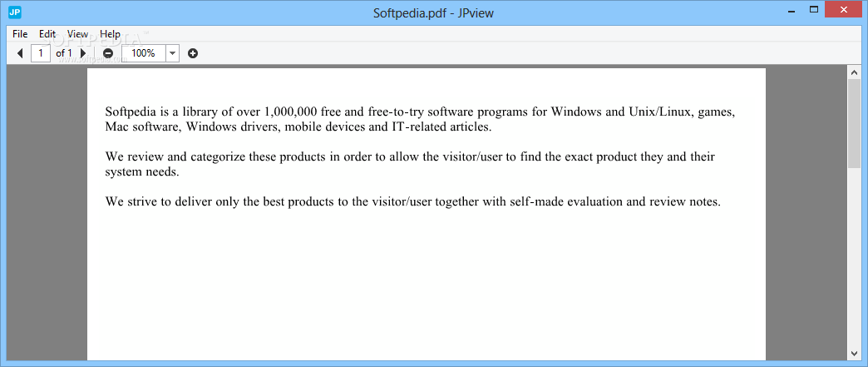Click the 100% zoom value field

coord(143,53)
